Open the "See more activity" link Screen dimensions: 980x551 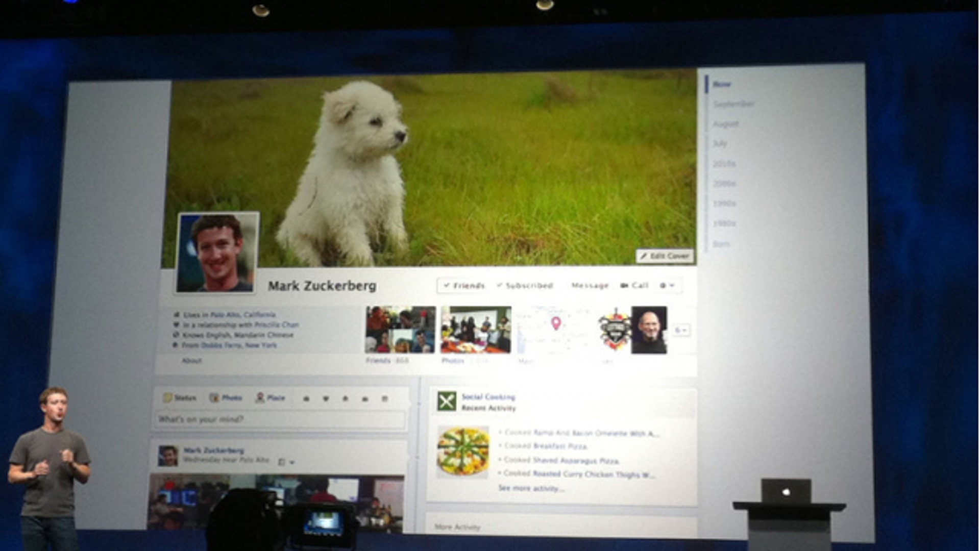[530, 488]
